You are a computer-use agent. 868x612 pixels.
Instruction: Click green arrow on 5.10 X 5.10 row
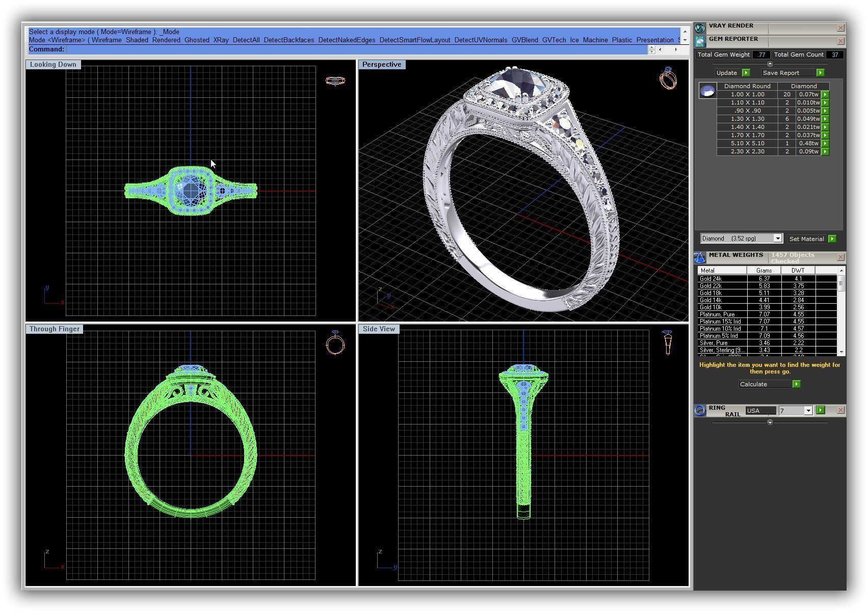pos(825,143)
